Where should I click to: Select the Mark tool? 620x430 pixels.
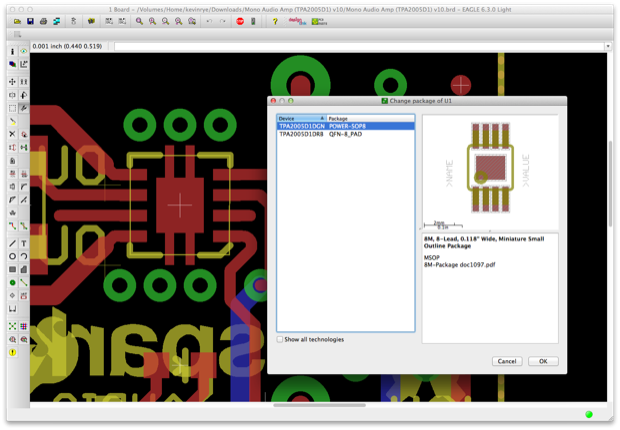pos(24,64)
